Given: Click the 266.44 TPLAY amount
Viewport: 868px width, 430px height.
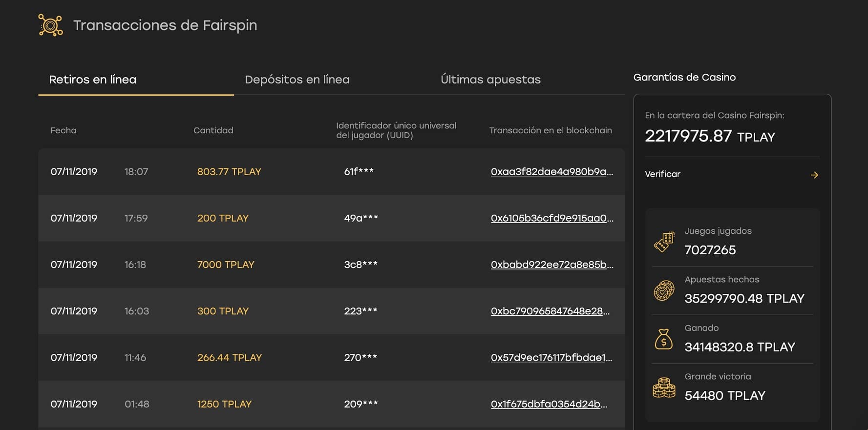Looking at the screenshot, I should [x=230, y=358].
